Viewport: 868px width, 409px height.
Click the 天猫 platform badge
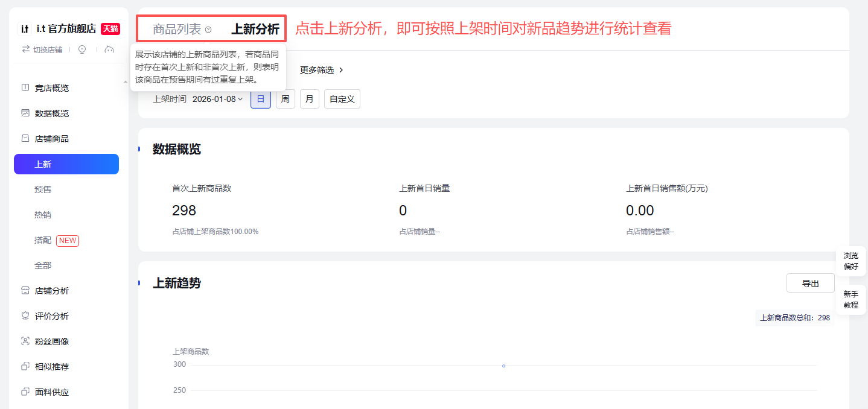pyautogui.click(x=110, y=28)
